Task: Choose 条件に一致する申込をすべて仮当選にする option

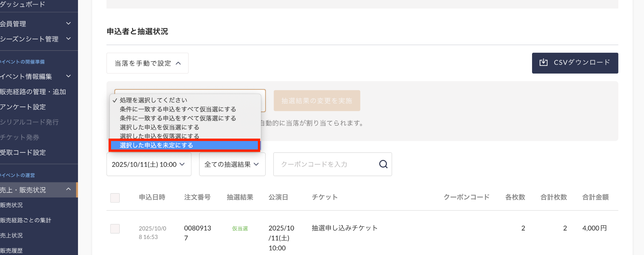Action: pyautogui.click(x=178, y=109)
